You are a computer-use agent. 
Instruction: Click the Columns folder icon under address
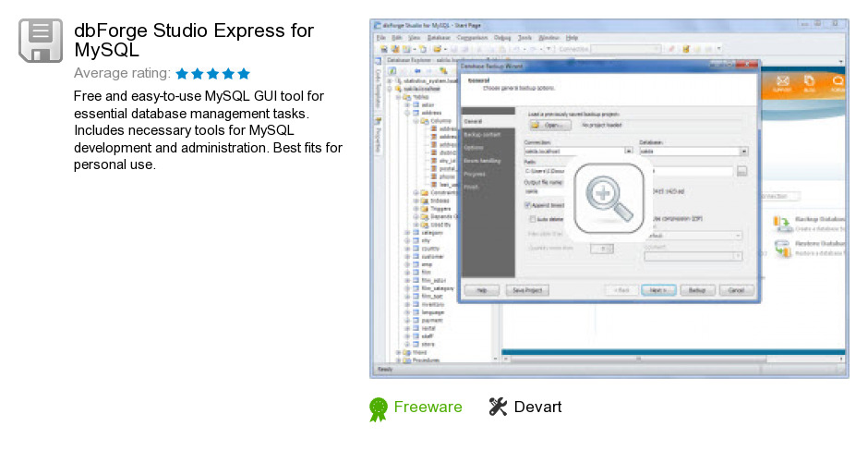[x=425, y=121]
